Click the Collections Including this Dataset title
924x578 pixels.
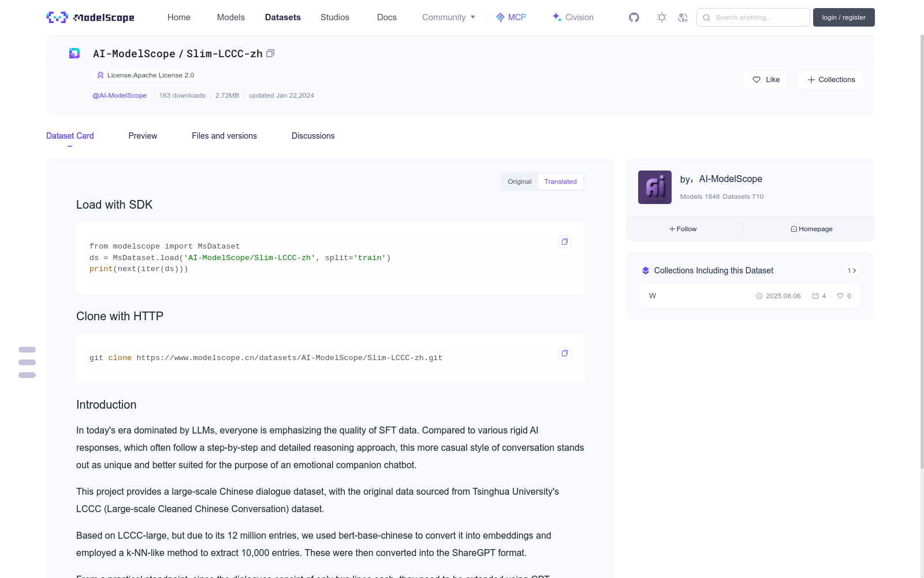coord(714,271)
